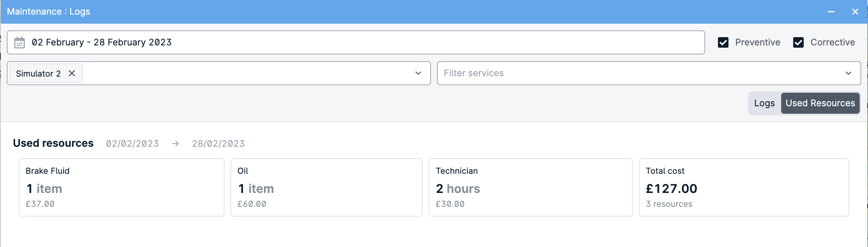The height and width of the screenshot is (247, 868).
Task: Click the Maintenance : Logs window title
Action: pyautogui.click(x=49, y=12)
